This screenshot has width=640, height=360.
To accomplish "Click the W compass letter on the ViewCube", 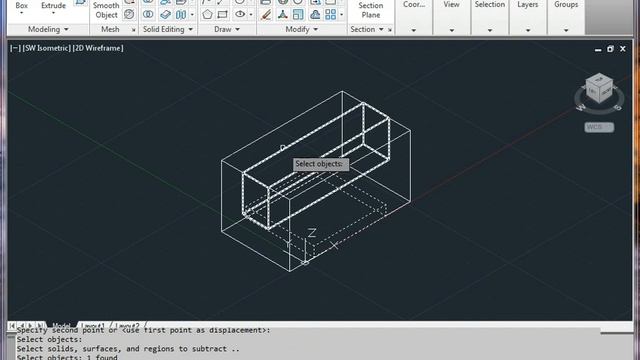I will [580, 108].
